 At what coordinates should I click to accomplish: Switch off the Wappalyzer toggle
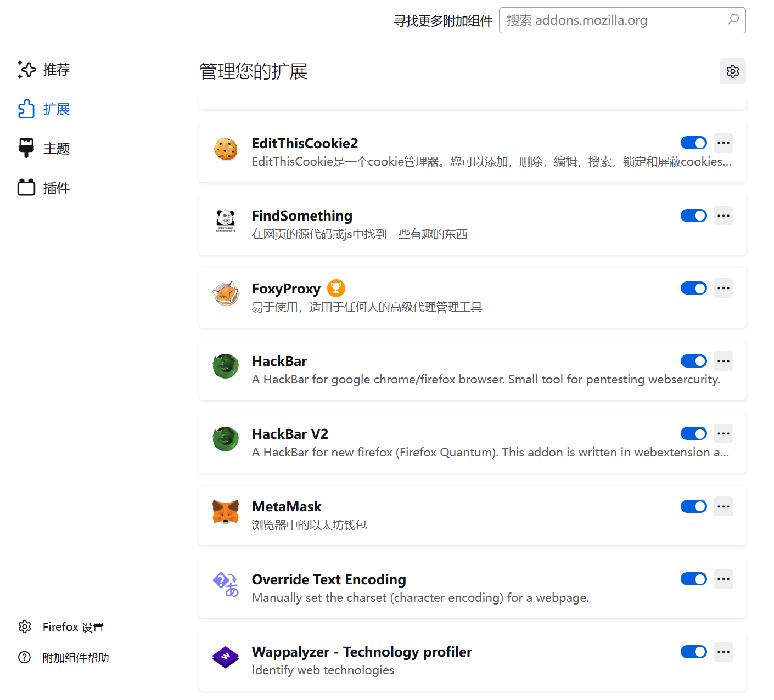click(x=694, y=652)
